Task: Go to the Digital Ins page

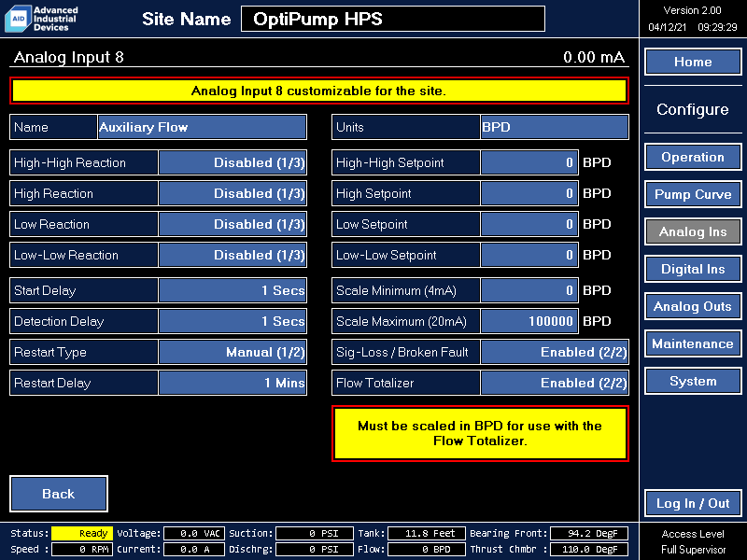Action: 693,269
